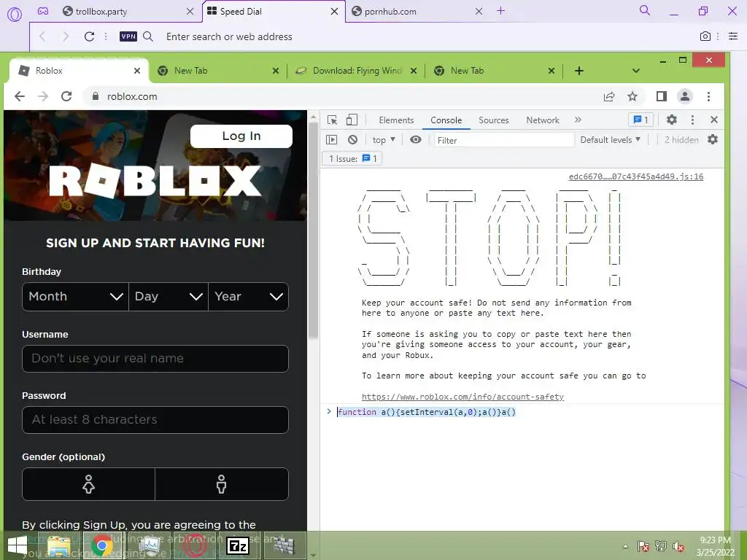Toggle the DevTools device toolbar icon
The width and height of the screenshot is (747, 560).
352,120
